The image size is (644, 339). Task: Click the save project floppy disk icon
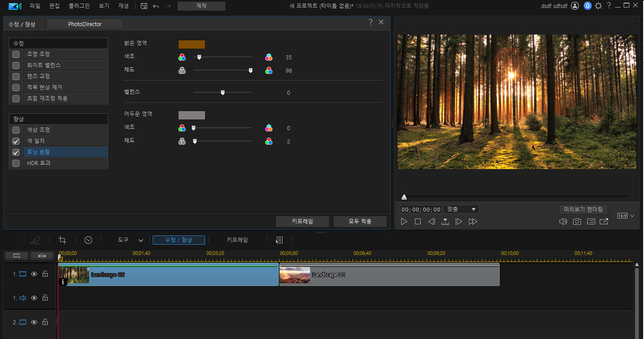144,6
